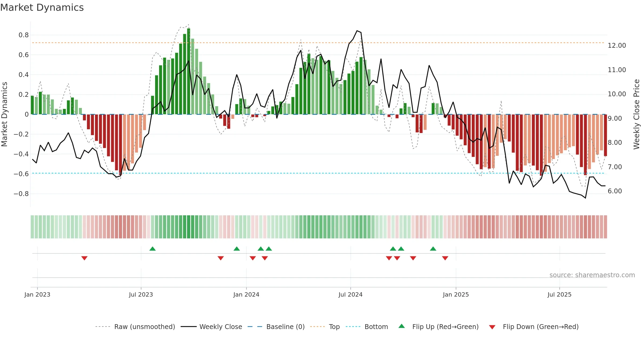Viewport: 644px width, 362px height.
Task: Toggle the Flip Up (Red→Green) legend entry
Action: point(438,327)
